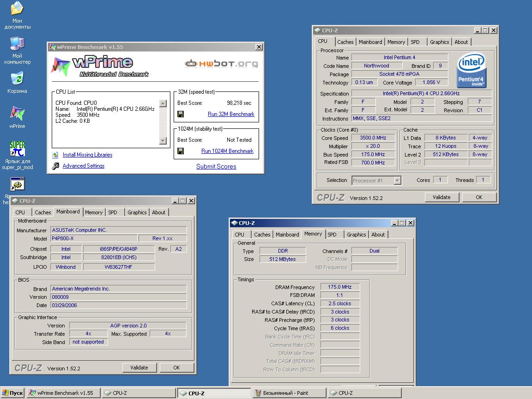Open the My Documents desktop icon
Viewport: 532px width, 399px height.
[x=17, y=15]
